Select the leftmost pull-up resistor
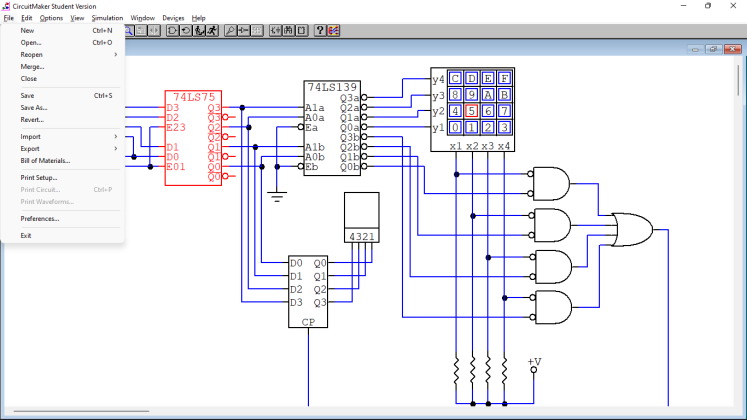This screenshot has width=747, height=420. tap(456, 370)
